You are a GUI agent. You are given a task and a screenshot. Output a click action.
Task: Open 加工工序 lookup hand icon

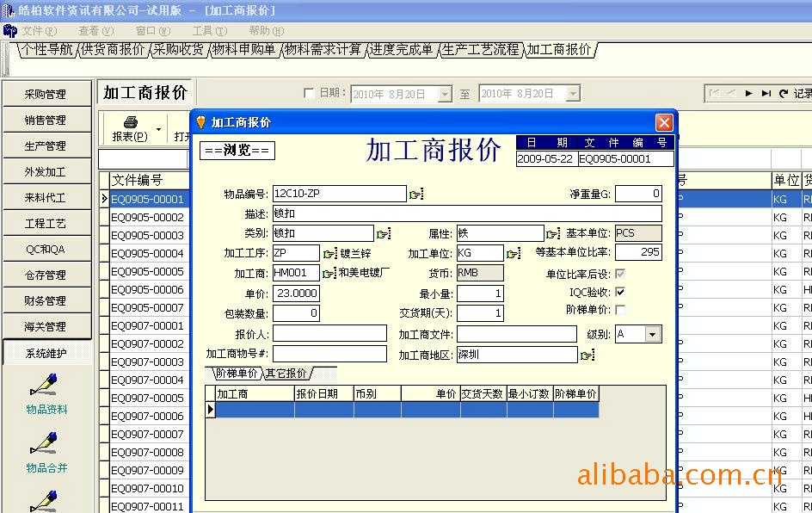[x=330, y=253]
